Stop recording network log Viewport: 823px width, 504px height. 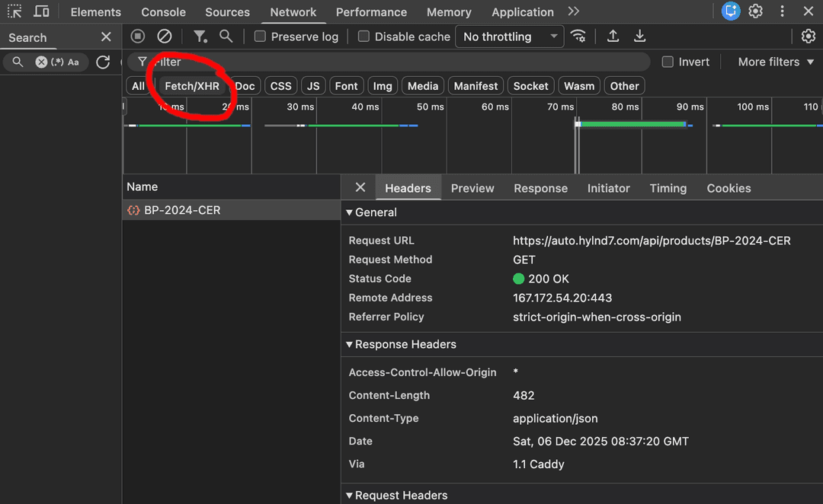pos(137,37)
